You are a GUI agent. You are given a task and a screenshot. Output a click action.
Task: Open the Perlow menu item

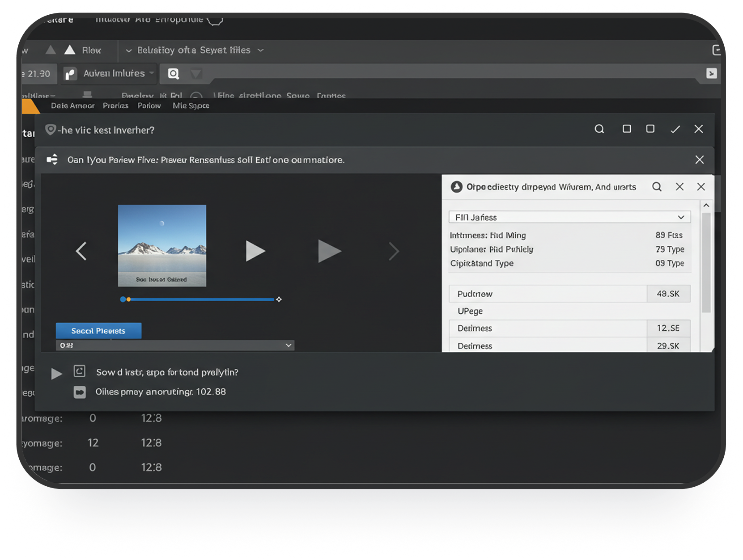149,106
